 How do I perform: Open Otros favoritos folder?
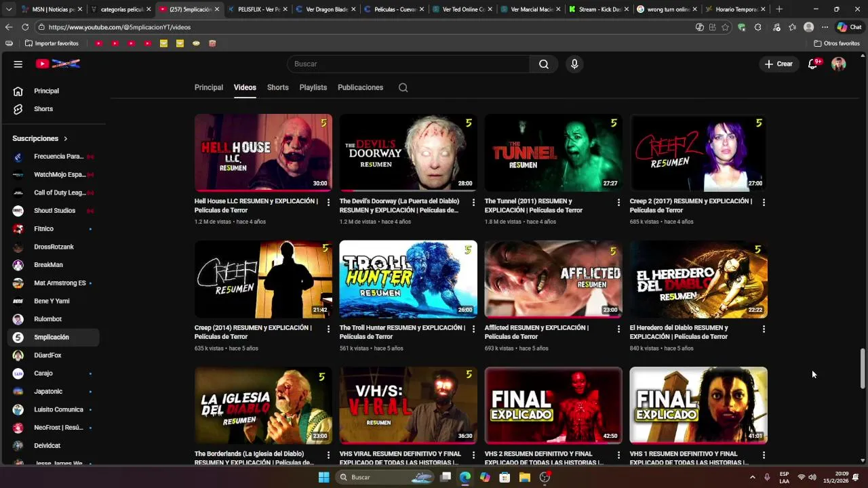837,43
